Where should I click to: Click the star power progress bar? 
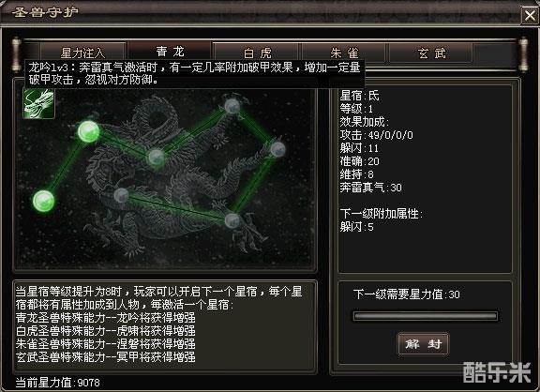click(x=426, y=316)
